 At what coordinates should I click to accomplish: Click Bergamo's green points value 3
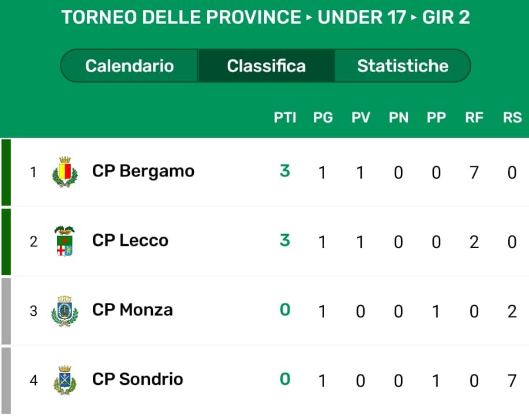point(284,171)
